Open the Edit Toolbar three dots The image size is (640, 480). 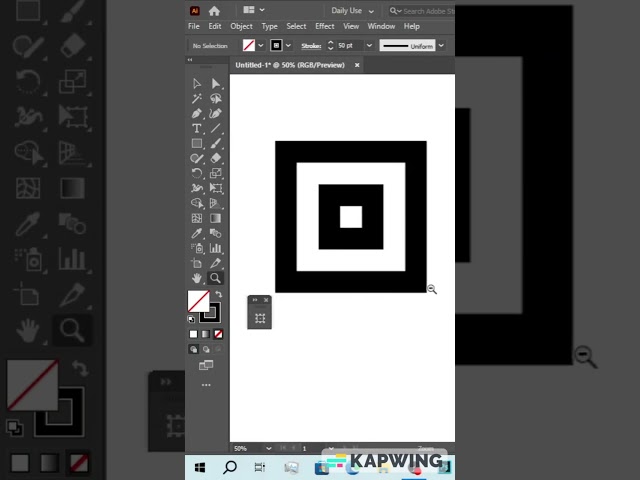pyautogui.click(x=206, y=385)
